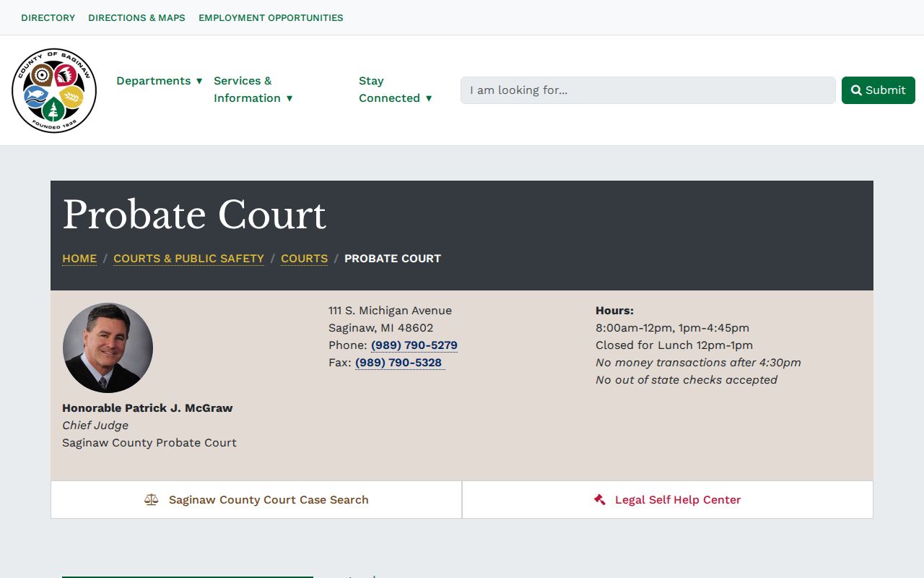The image size is (924, 578).
Task: Select the '111 S. Michigan Avenue' address line
Action: coord(390,311)
